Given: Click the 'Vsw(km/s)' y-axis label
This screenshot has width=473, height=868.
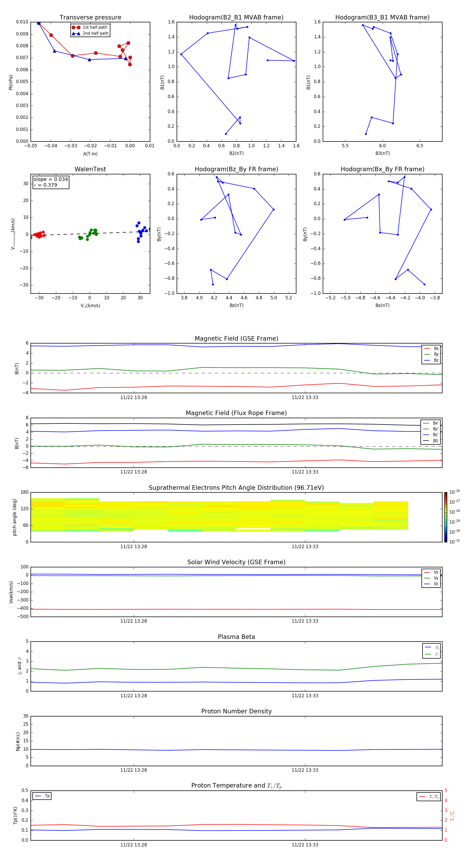Looking at the screenshot, I should pyautogui.click(x=11, y=592).
